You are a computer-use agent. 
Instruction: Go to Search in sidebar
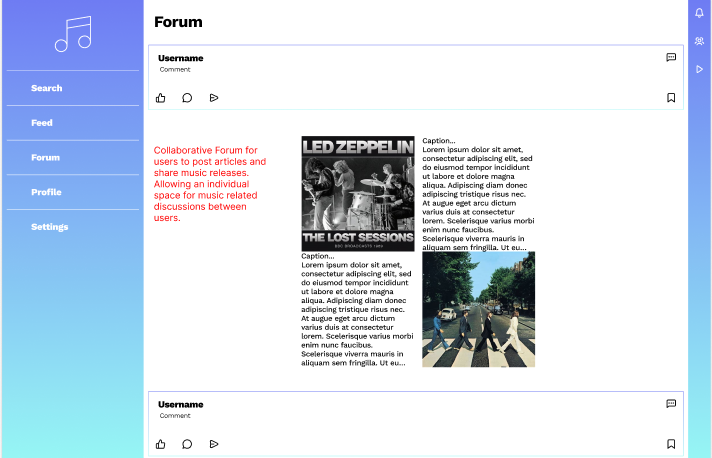pyautogui.click(x=46, y=88)
